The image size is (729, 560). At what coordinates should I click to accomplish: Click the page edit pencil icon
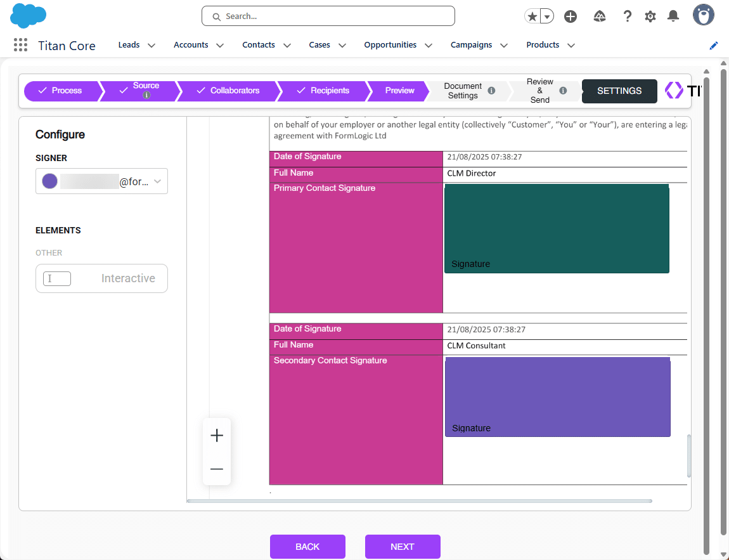(713, 45)
